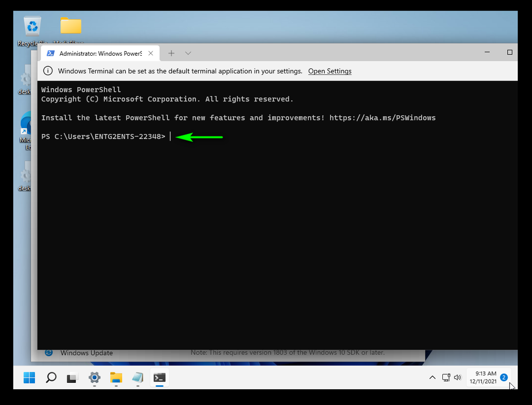The image size is (532, 405).
Task: Open Task View from taskbar
Action: click(x=72, y=378)
